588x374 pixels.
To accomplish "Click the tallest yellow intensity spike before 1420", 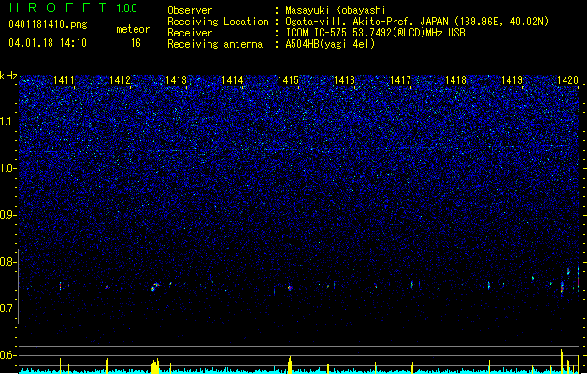I will (x=562, y=361).
